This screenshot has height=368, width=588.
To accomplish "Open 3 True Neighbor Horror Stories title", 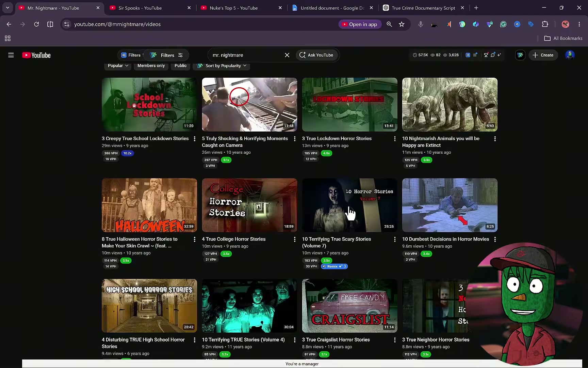I will click(436, 339).
